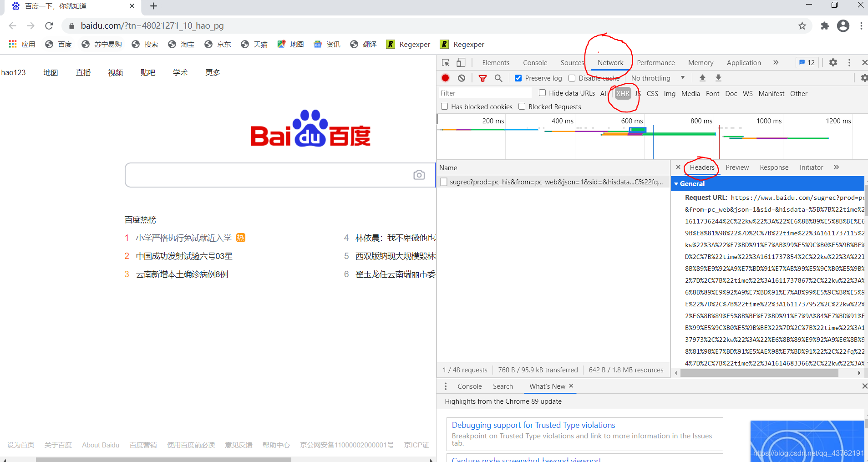
Task: Toggle the network filter funnel icon
Action: [482, 78]
